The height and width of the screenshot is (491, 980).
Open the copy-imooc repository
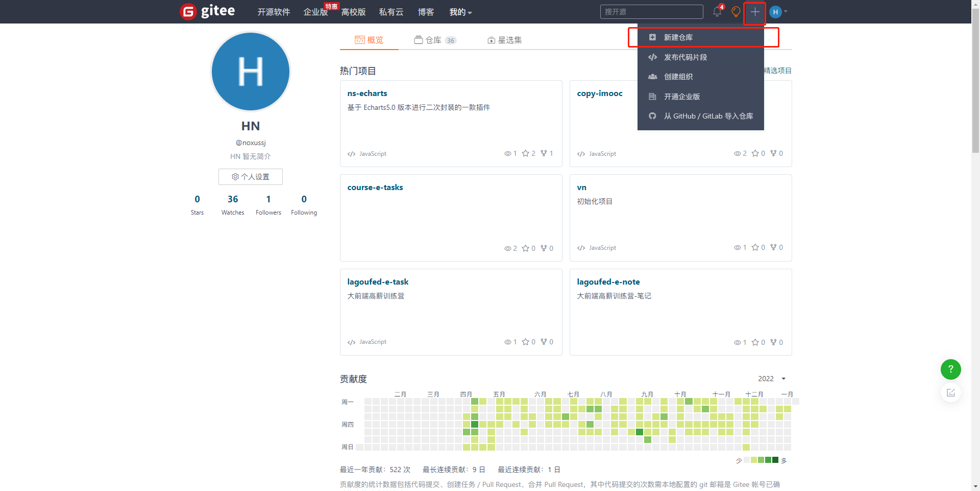(x=600, y=93)
